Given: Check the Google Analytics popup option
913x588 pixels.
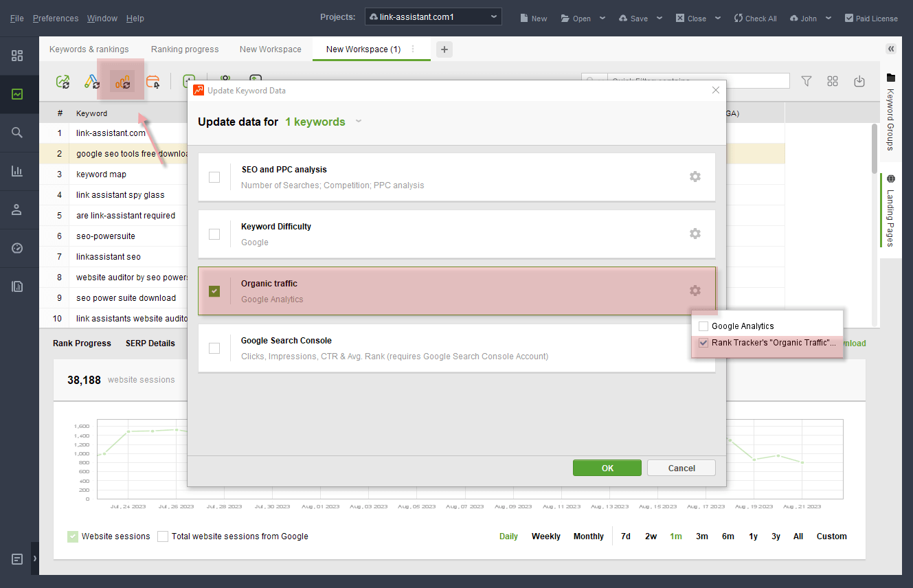Looking at the screenshot, I should [703, 326].
